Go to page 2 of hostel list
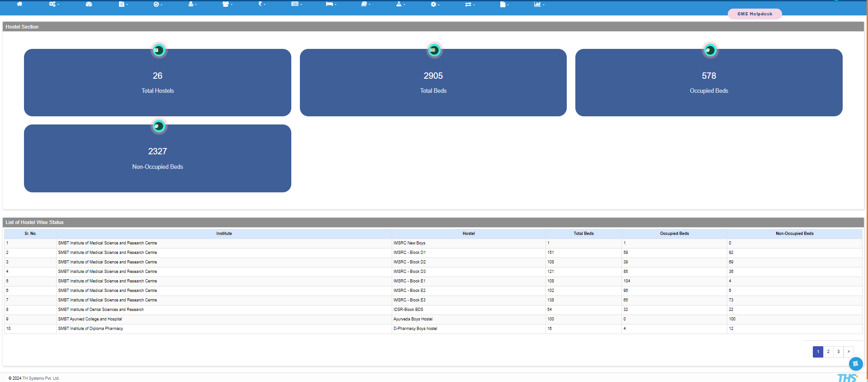 828,352
